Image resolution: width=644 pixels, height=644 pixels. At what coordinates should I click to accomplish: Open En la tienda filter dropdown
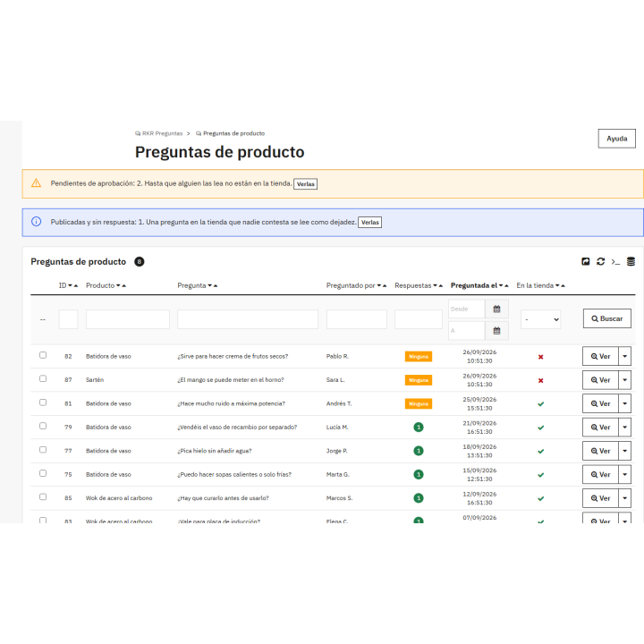(540, 319)
